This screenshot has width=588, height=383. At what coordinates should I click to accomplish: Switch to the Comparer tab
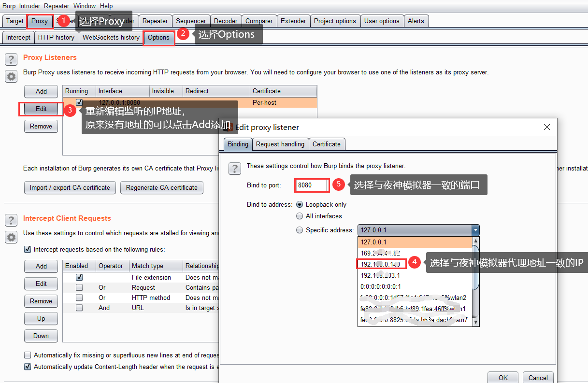coord(259,21)
